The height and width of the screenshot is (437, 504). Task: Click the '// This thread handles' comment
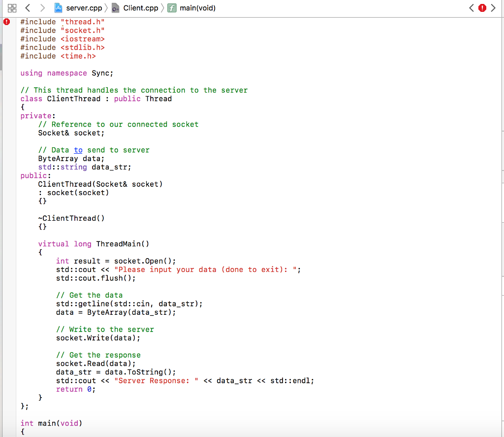tap(134, 90)
